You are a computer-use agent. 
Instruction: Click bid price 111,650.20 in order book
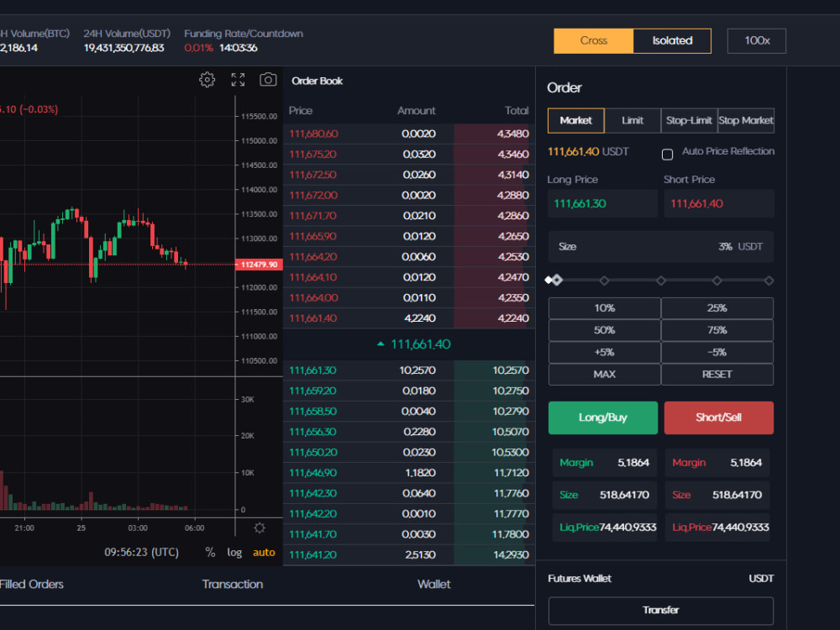(x=313, y=453)
